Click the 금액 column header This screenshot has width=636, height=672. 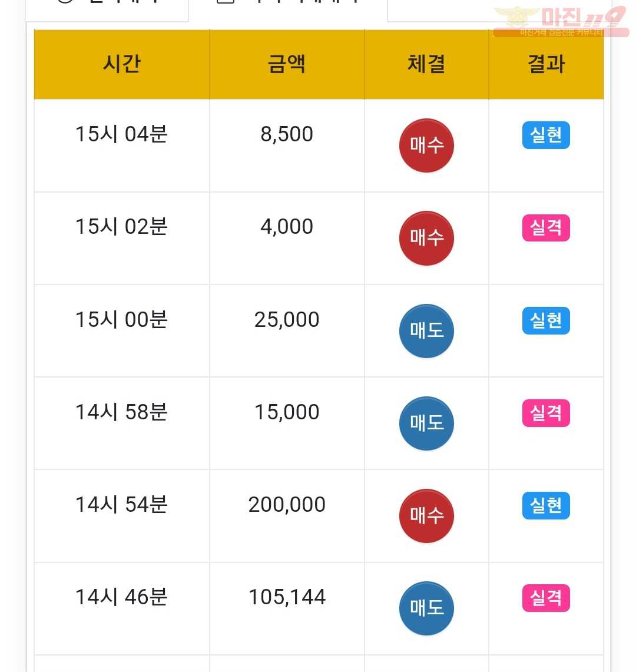click(x=287, y=64)
